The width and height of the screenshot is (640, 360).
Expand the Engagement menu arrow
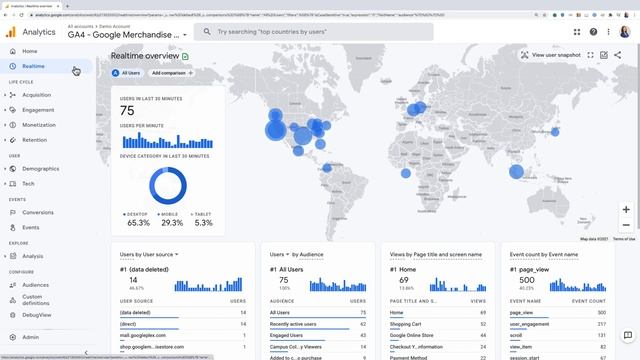pyautogui.click(x=5, y=110)
